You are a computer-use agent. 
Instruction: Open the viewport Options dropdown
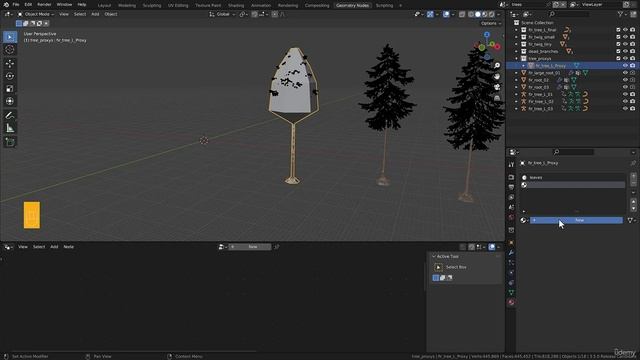(x=491, y=23)
